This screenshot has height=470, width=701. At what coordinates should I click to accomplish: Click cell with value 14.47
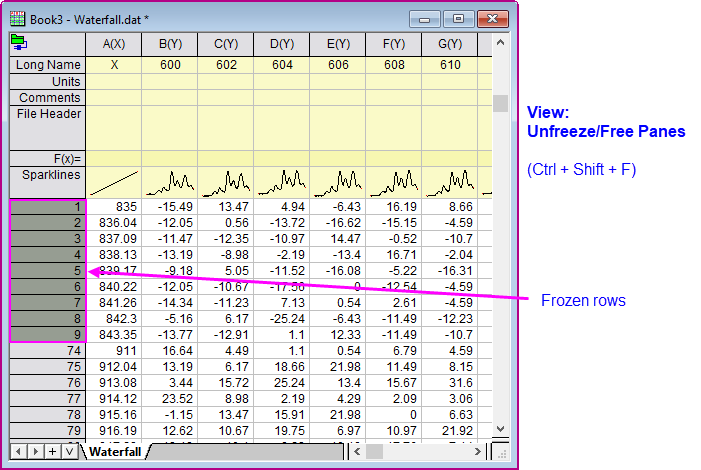tap(338, 239)
